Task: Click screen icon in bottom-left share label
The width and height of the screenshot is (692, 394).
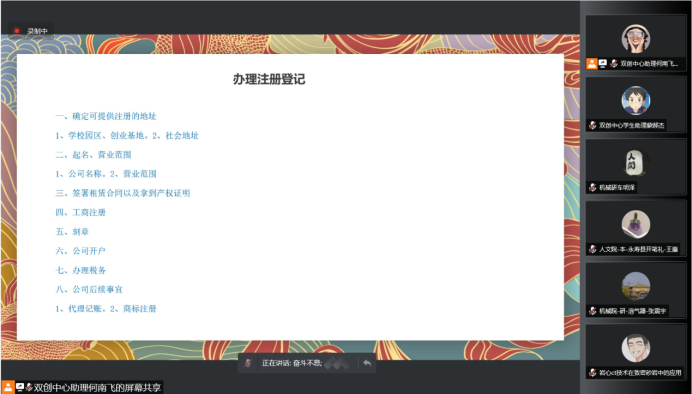Action: (19, 387)
